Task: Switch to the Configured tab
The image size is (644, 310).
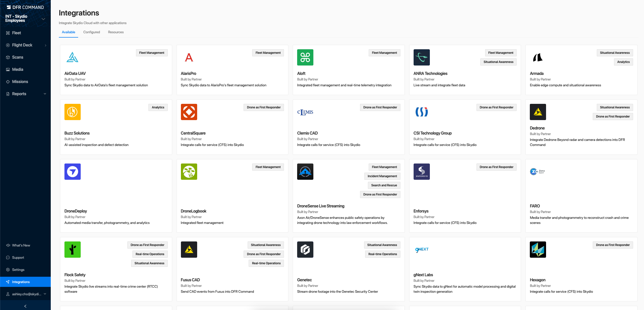Action: [92, 32]
